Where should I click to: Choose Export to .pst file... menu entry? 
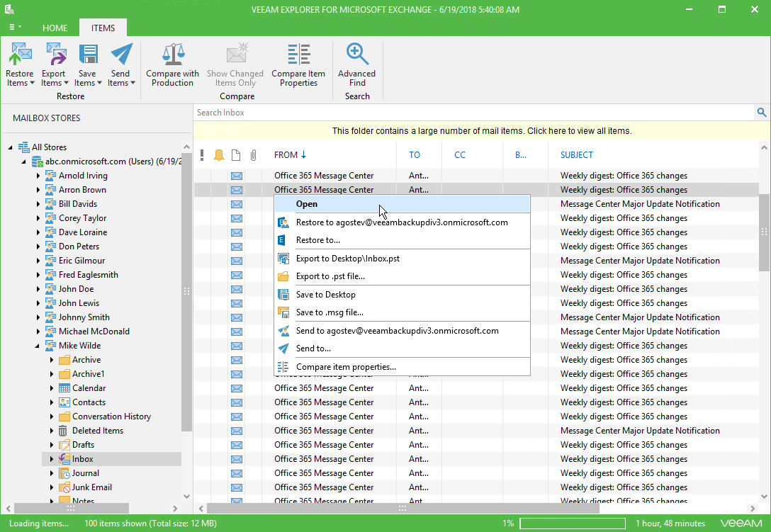tap(403, 276)
